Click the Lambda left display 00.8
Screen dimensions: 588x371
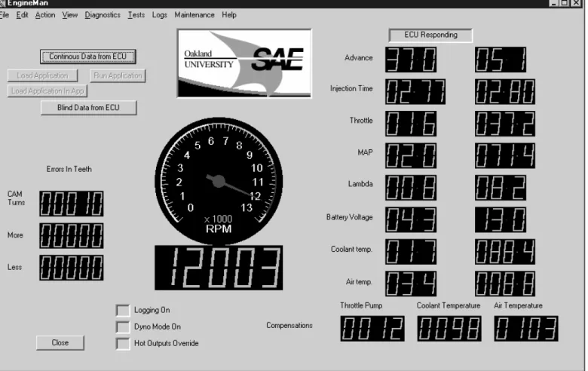(x=411, y=188)
